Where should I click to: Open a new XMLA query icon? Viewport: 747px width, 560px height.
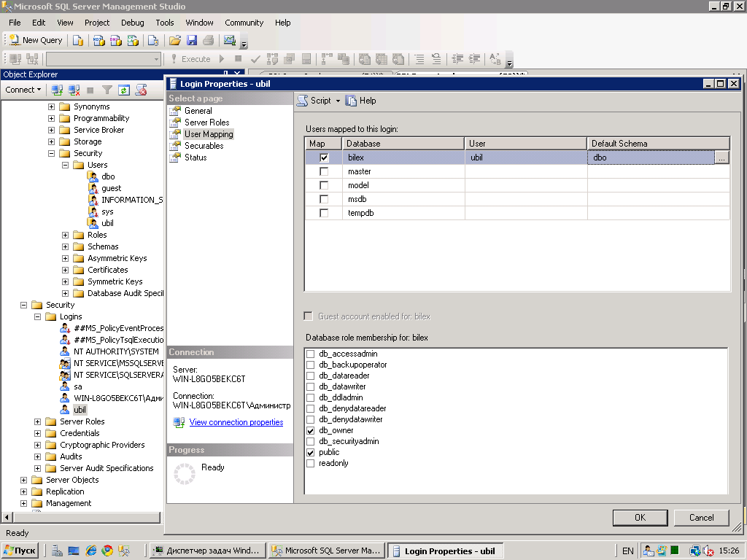(x=133, y=41)
